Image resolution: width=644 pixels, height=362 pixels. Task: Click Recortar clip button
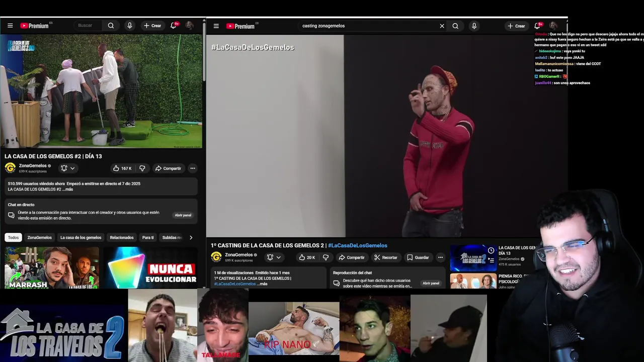click(386, 257)
